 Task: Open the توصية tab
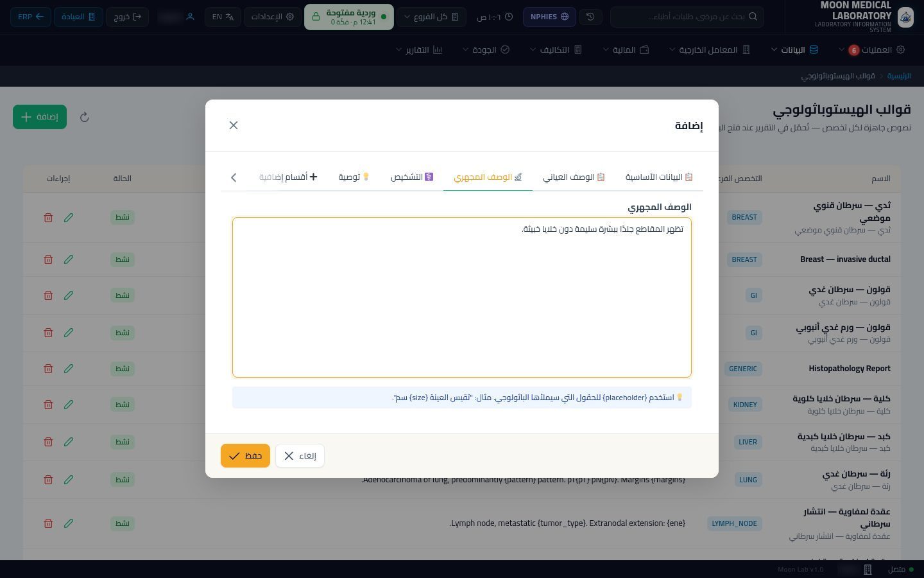[354, 177]
